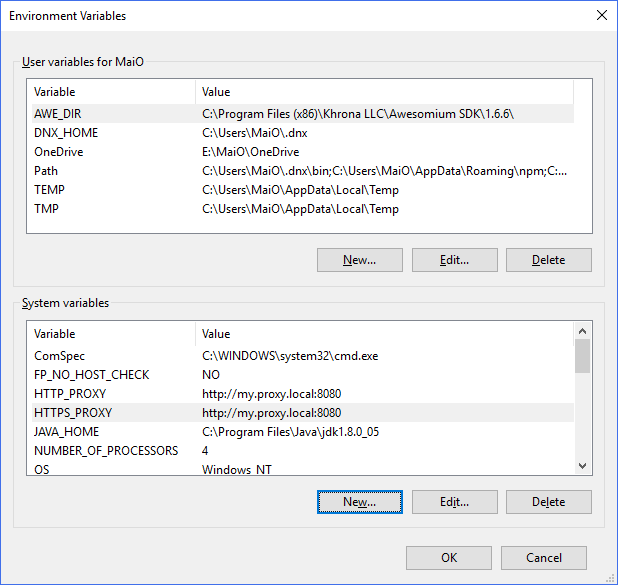
Task: Click Edit under User variables
Action: coord(454,260)
